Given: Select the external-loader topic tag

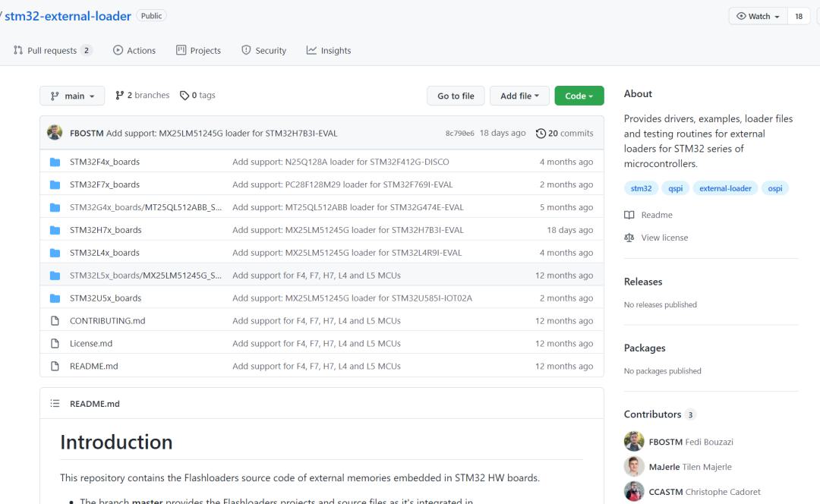Looking at the screenshot, I should coord(725,188).
